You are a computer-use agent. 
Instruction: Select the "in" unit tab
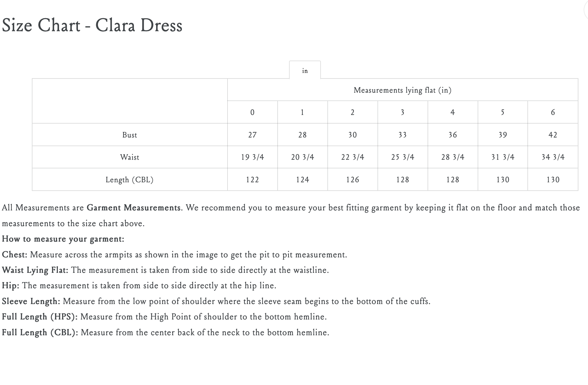305,71
